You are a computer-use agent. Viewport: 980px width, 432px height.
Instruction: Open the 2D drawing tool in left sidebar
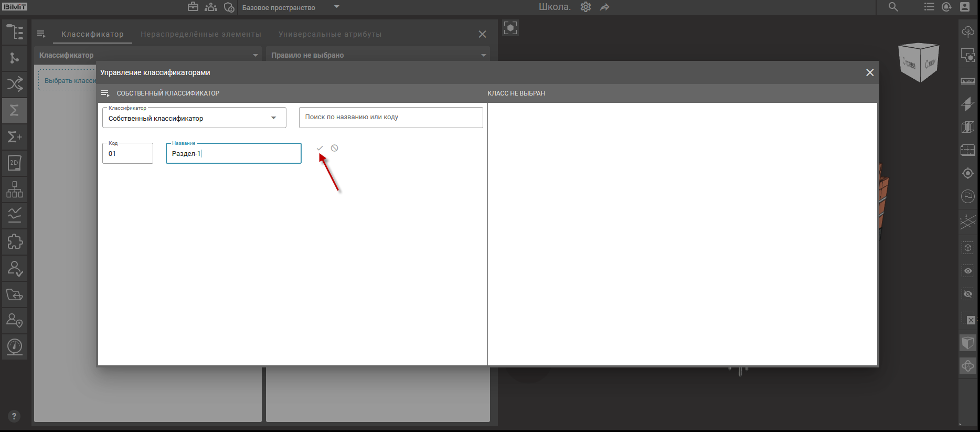[15, 163]
